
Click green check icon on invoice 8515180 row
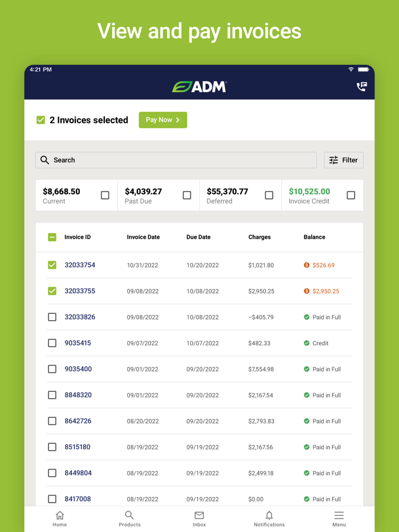tap(307, 447)
